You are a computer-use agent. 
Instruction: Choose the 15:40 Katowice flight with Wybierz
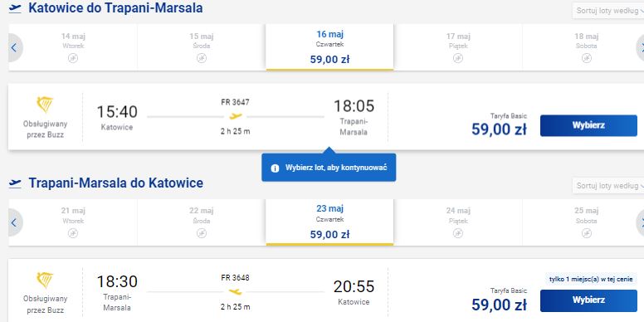click(588, 125)
